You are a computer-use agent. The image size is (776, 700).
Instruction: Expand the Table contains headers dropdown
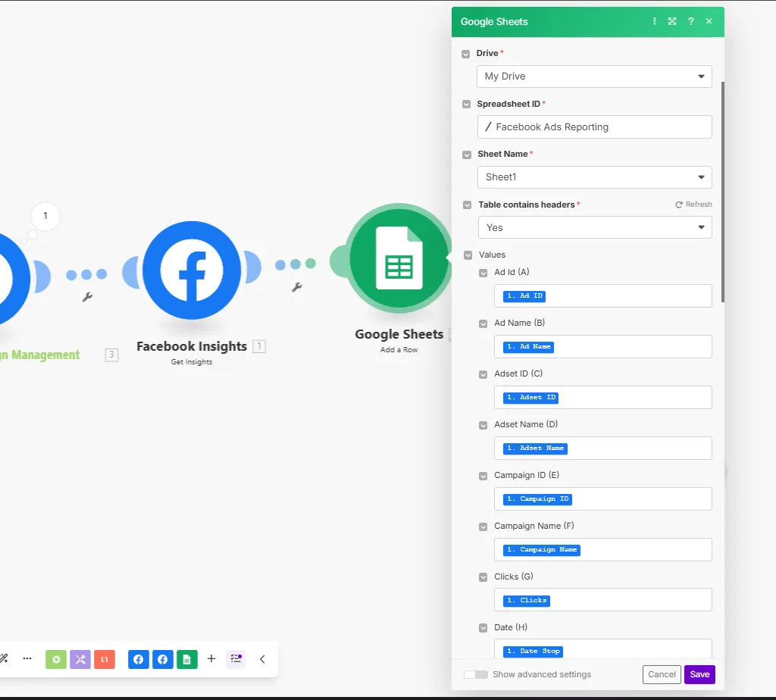(594, 227)
